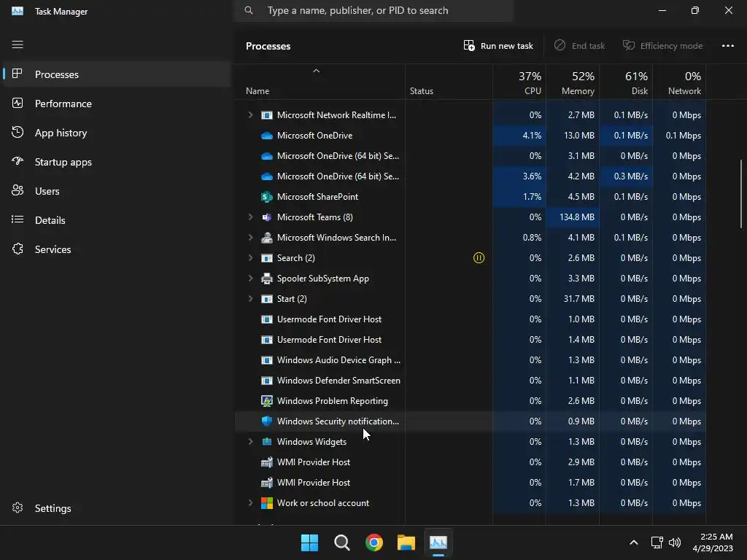Expand the Windows Widgets group

coord(250,442)
